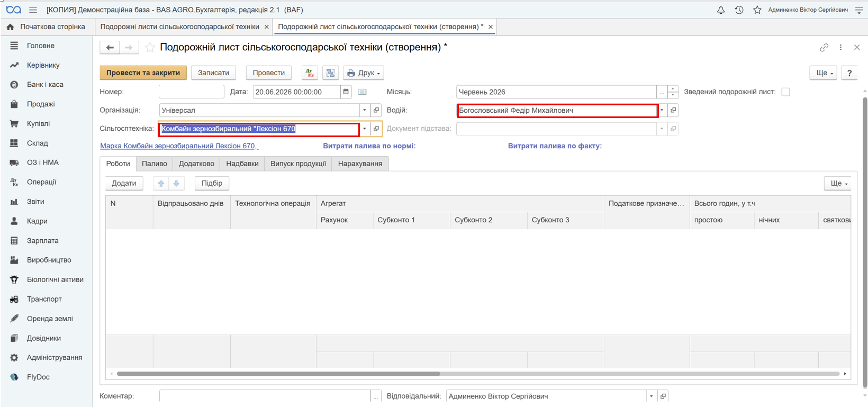Open document structure icon in toolbar
868x407 pixels.
point(331,73)
